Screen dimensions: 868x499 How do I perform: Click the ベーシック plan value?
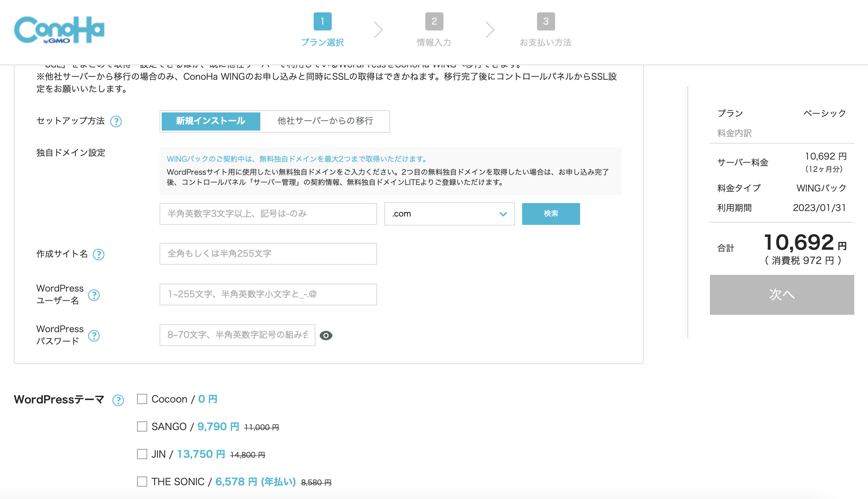pyautogui.click(x=825, y=113)
